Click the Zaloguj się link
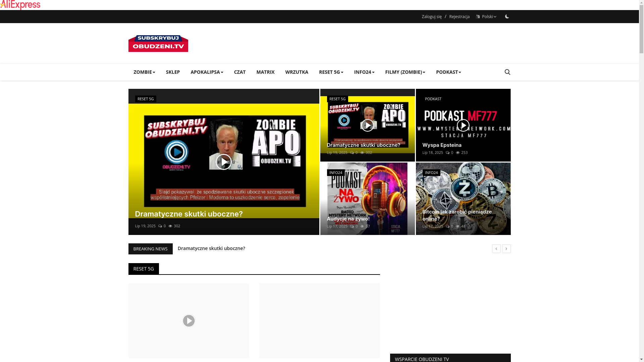The width and height of the screenshot is (644, 362). [432, 17]
